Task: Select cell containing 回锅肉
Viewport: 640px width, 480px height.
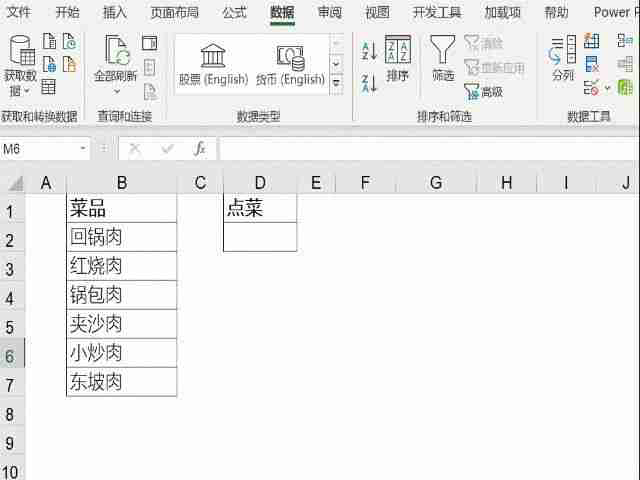Action: pos(122,237)
